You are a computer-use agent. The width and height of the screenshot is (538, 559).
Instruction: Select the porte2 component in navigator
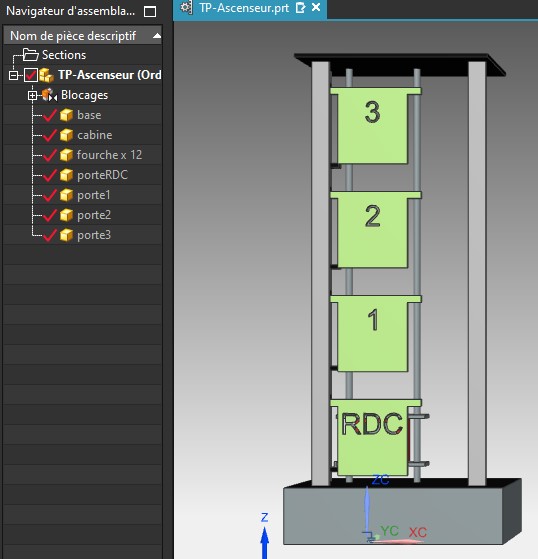pyautogui.click(x=94, y=215)
